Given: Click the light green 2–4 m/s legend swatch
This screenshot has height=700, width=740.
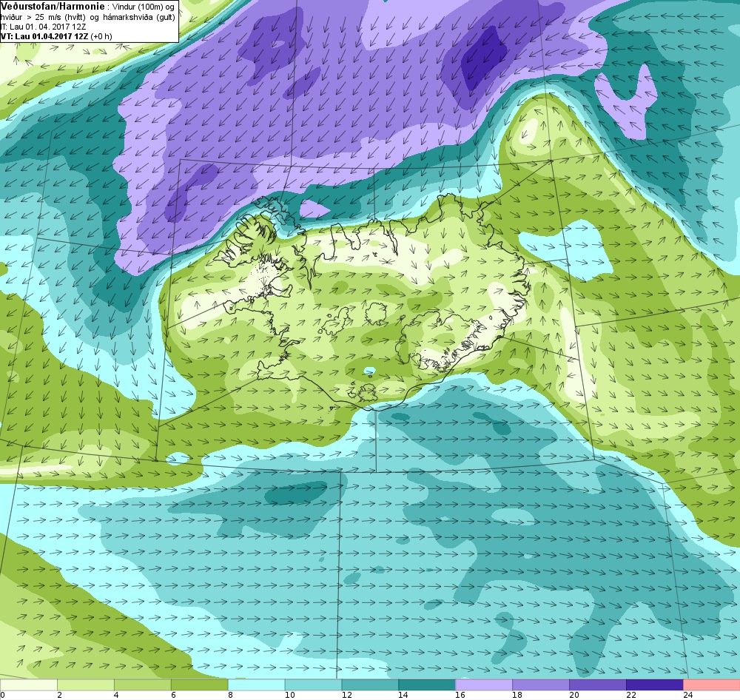Looking at the screenshot, I should (x=86, y=684).
